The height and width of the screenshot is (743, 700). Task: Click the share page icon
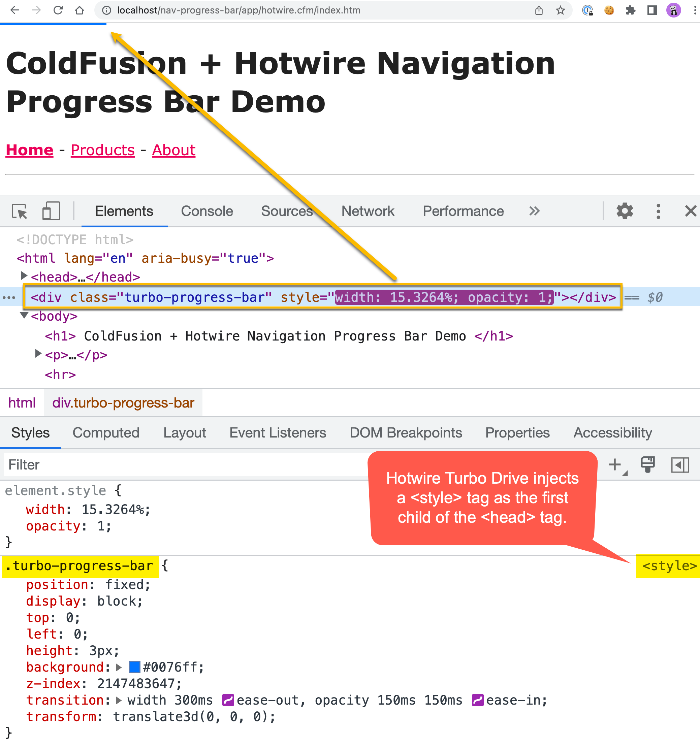pyautogui.click(x=539, y=10)
